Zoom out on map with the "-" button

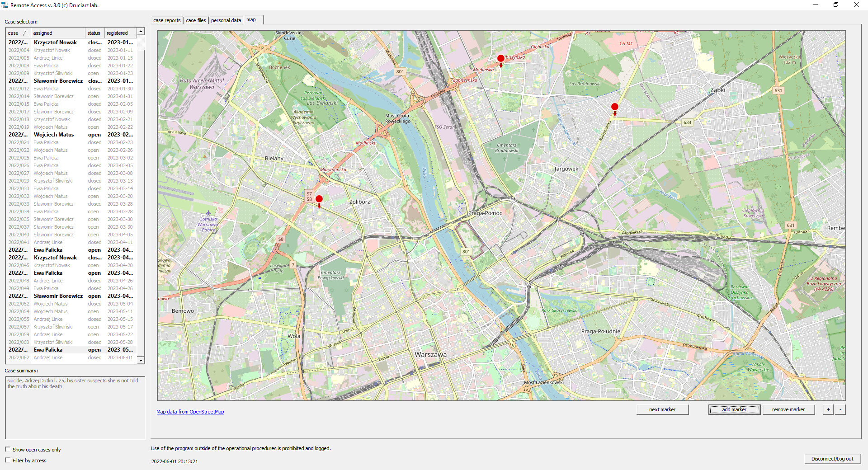pyautogui.click(x=840, y=409)
